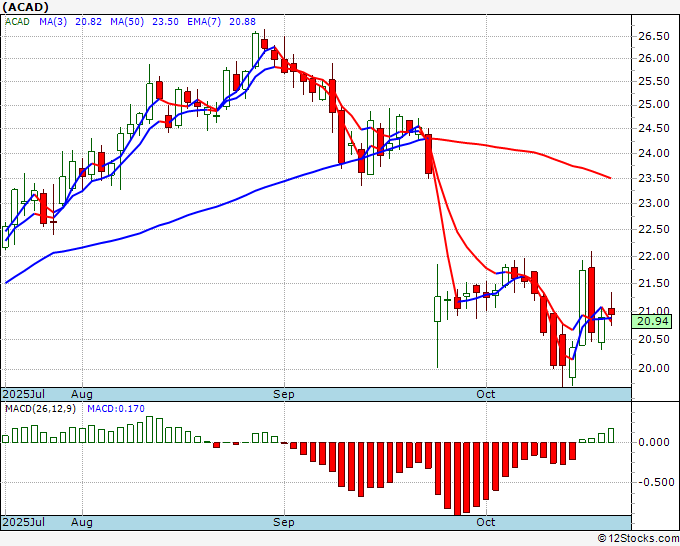This screenshot has height=546, width=680.
Task: Click the 23.00 price axis label
Action: (654, 203)
